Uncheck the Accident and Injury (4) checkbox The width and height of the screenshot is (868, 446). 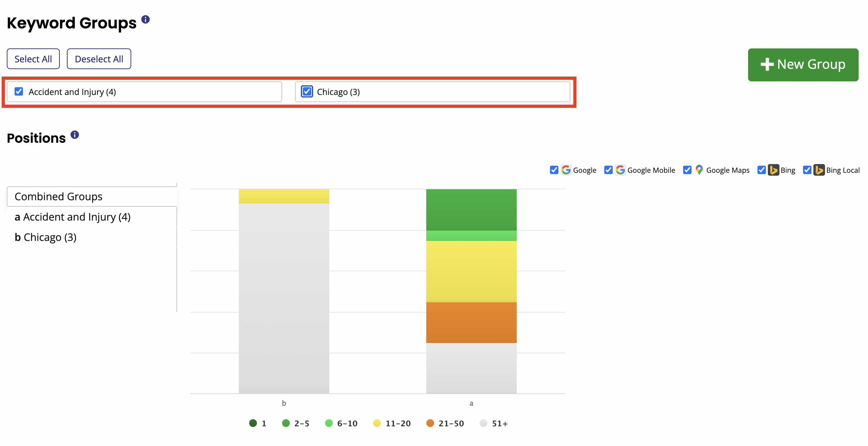point(19,92)
